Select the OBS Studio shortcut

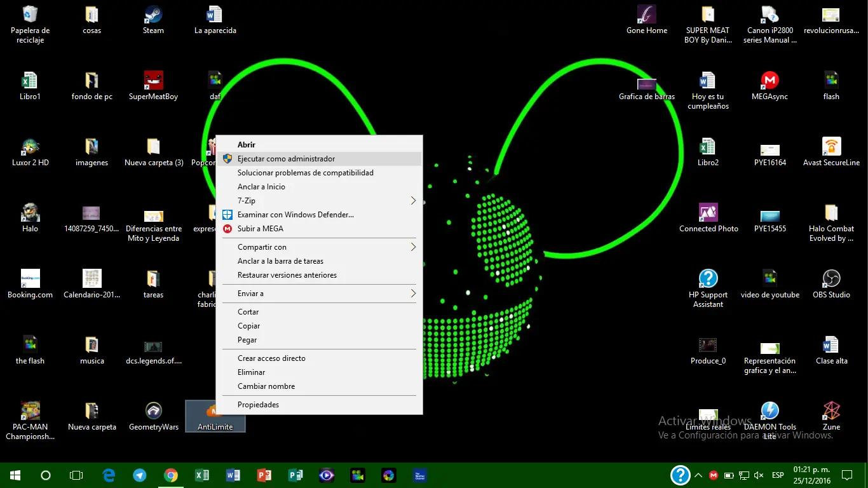(x=831, y=284)
